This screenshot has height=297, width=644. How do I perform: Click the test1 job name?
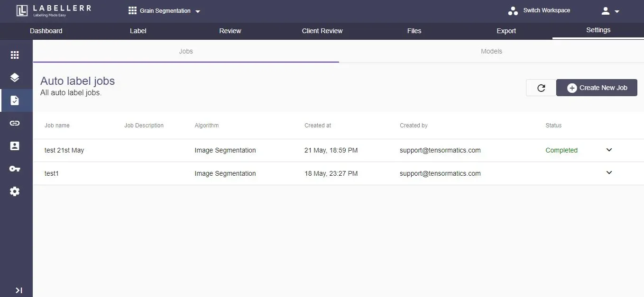(x=52, y=173)
